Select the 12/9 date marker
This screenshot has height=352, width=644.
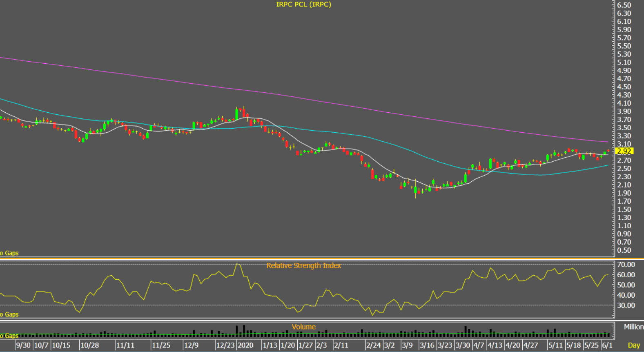(x=191, y=345)
